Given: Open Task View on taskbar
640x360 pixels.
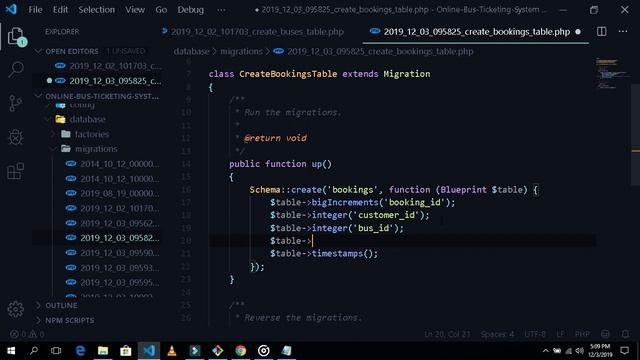Looking at the screenshot, I should click(x=56, y=351).
